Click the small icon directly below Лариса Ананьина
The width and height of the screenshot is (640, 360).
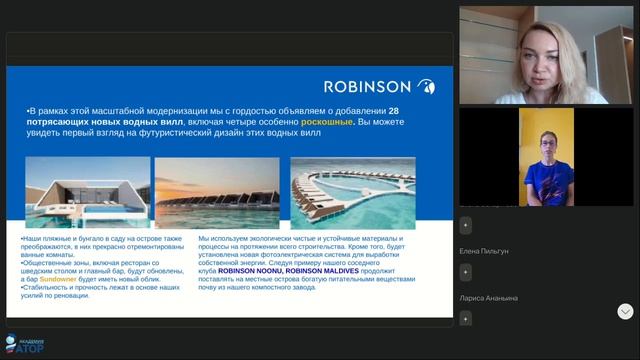click(466, 319)
